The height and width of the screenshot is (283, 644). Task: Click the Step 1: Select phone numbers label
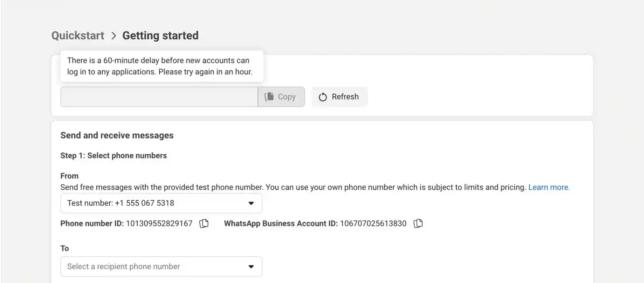[x=113, y=155]
